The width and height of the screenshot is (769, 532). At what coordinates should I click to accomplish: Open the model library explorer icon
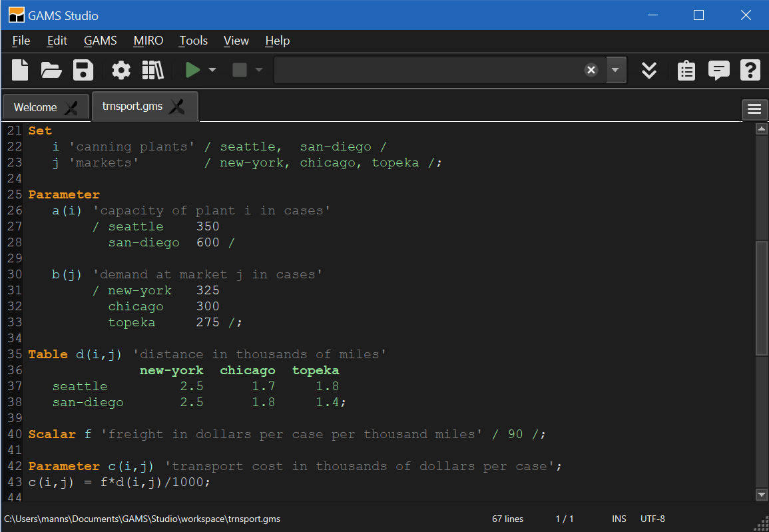click(152, 70)
